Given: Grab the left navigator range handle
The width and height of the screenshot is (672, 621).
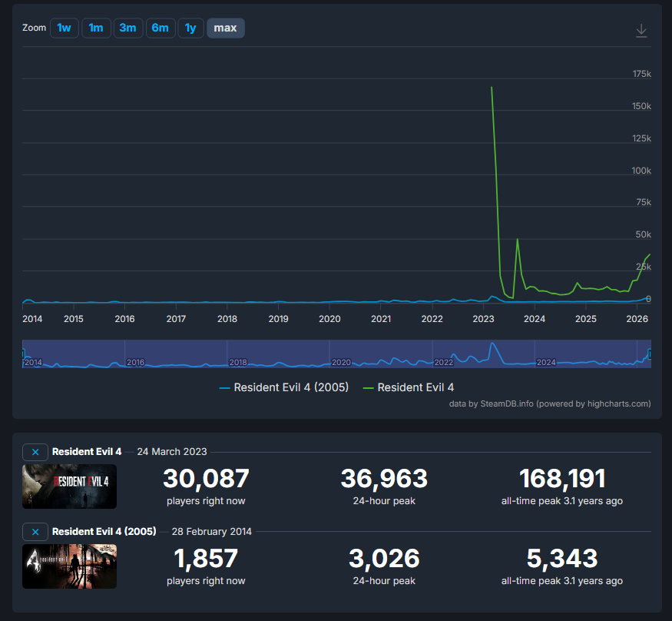Looking at the screenshot, I should (23, 354).
